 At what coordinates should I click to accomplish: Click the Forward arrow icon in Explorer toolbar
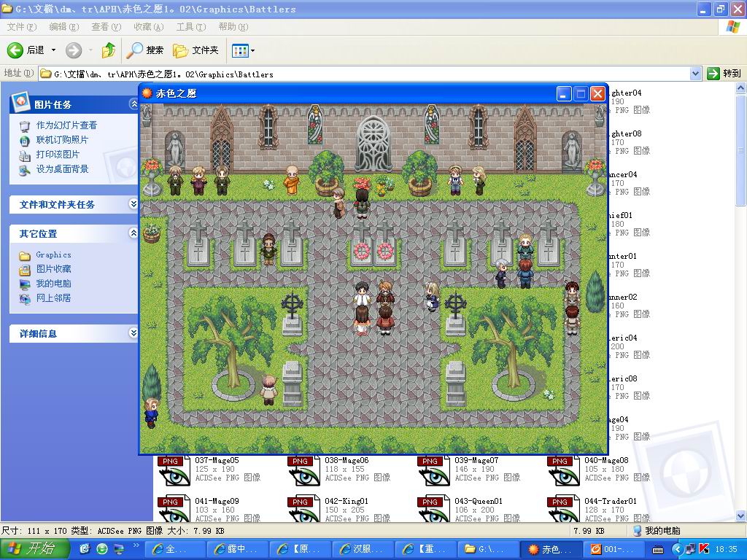tap(74, 50)
